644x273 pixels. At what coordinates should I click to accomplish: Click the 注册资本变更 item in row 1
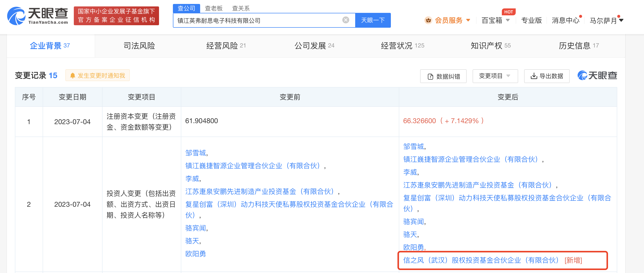coord(141,122)
